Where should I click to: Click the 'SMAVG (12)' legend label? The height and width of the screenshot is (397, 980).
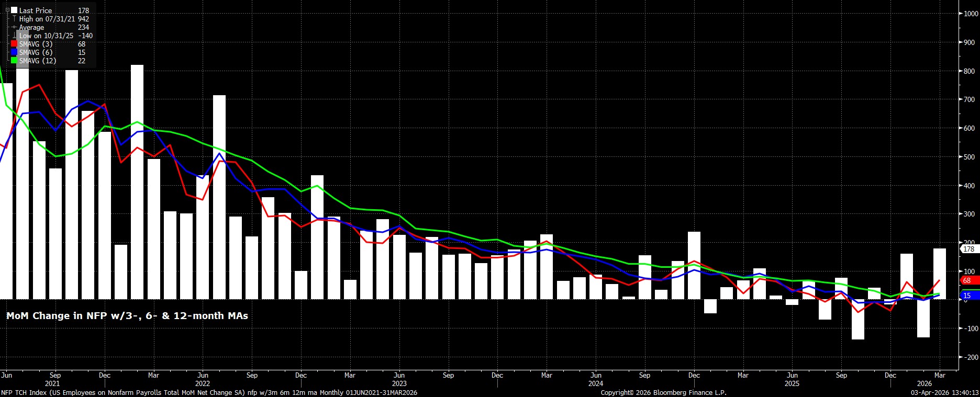[x=38, y=61]
